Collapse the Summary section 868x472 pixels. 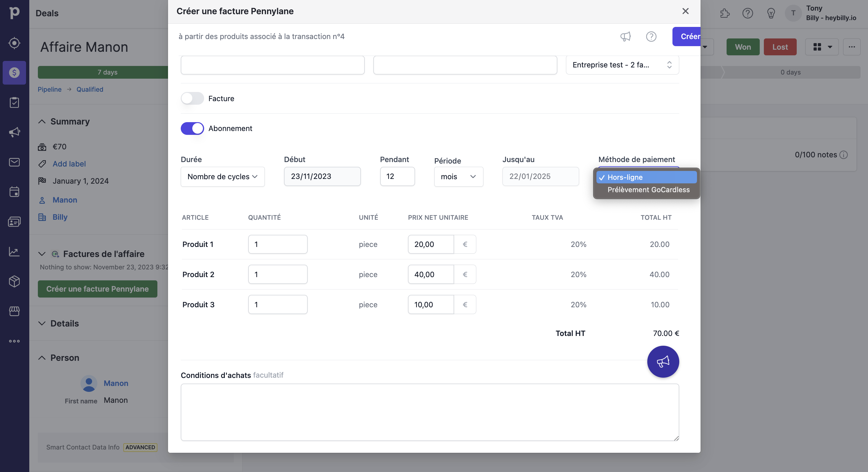42,121
